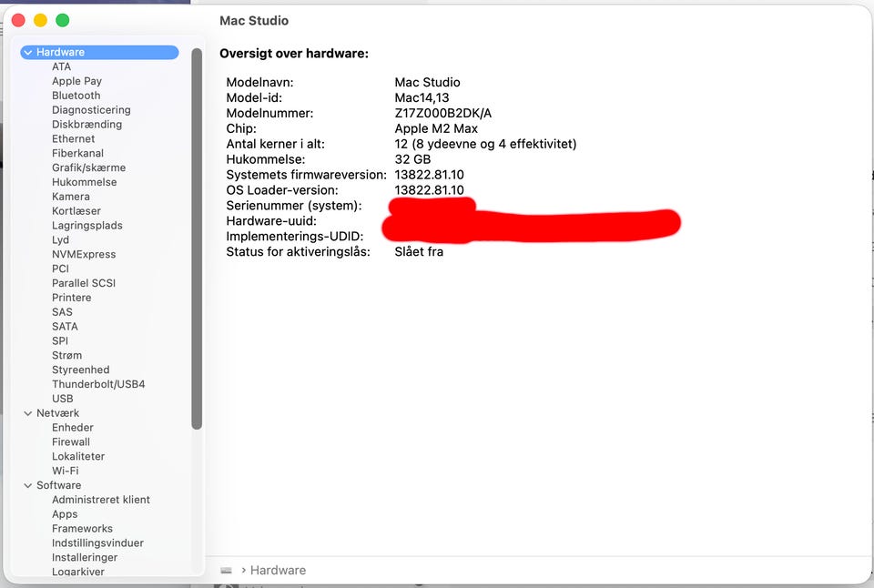
Task: Select the Software category row
Action: point(99,486)
